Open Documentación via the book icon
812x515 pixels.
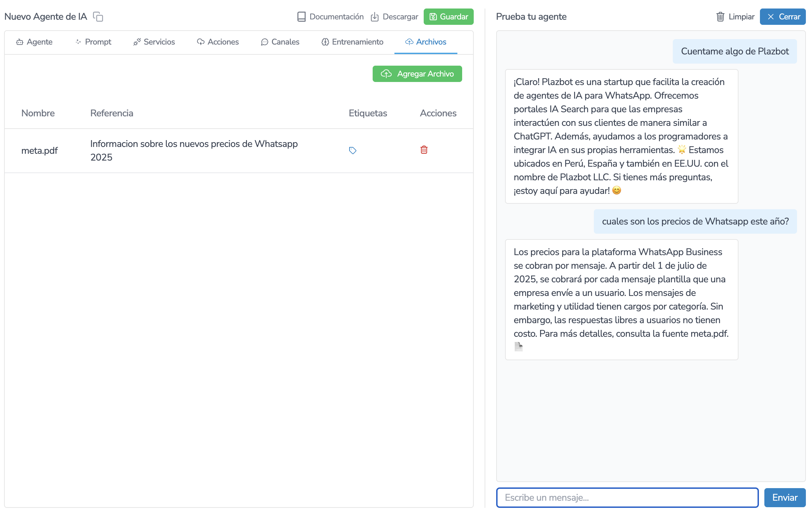coord(301,17)
